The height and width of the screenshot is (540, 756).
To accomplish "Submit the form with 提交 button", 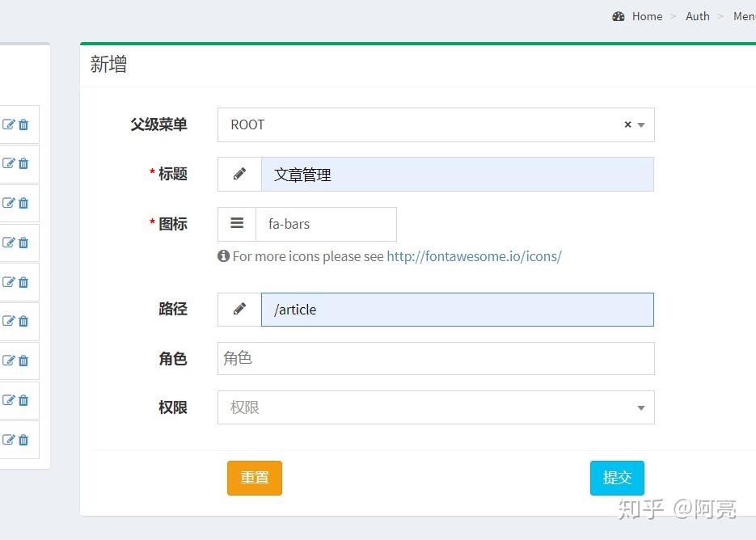I will click(617, 478).
